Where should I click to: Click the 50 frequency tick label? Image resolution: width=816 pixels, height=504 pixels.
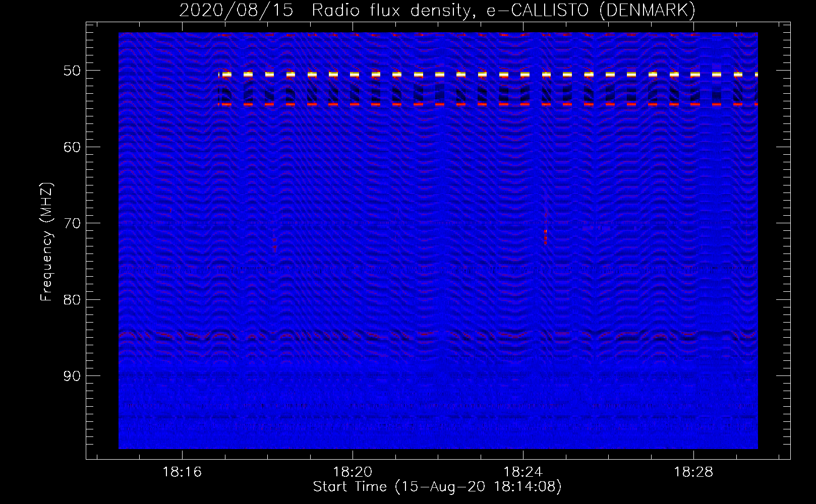pos(72,71)
